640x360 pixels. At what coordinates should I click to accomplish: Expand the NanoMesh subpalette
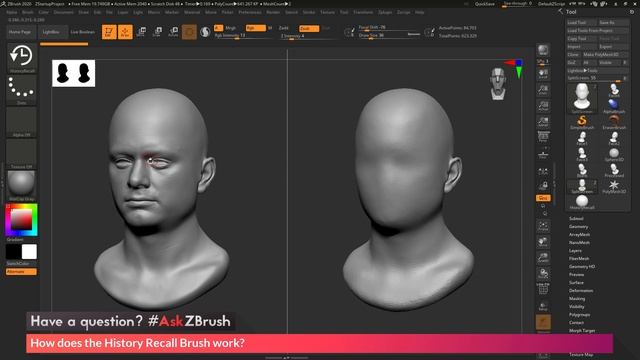[579, 242]
